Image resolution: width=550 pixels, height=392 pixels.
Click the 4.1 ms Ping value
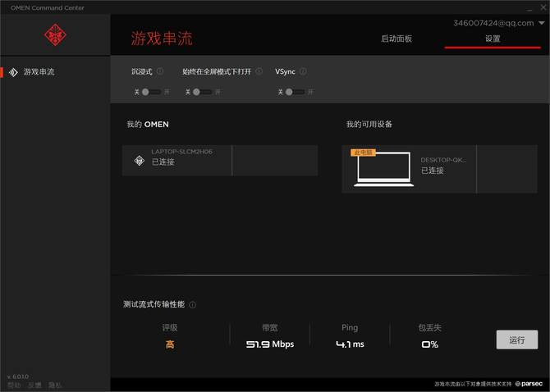click(x=350, y=344)
